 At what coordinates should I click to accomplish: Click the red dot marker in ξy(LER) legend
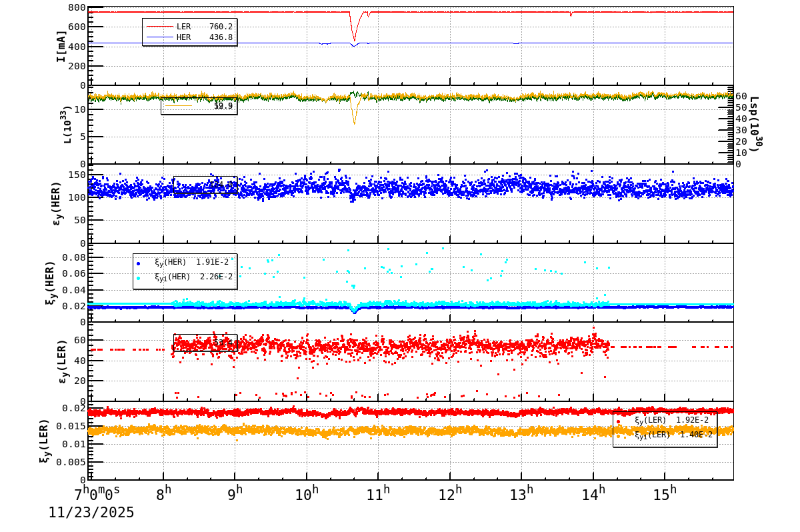[x=618, y=421]
